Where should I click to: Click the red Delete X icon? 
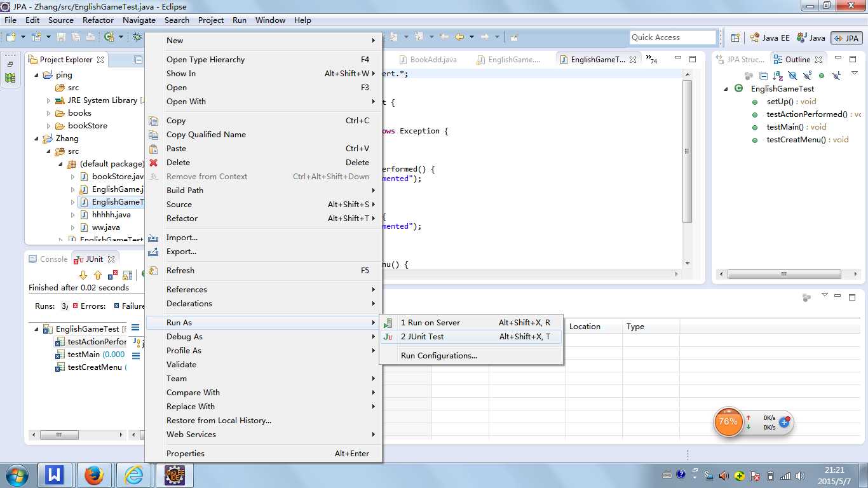pos(153,163)
